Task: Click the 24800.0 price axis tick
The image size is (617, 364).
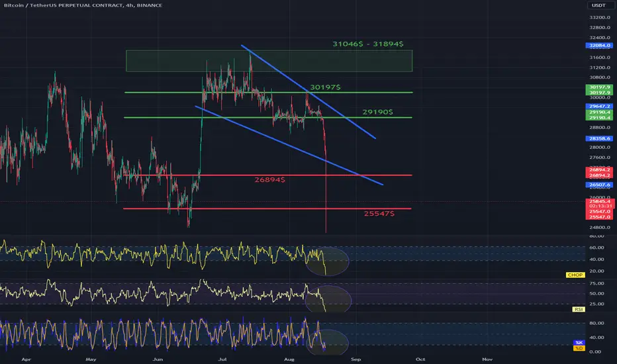Action: (x=600, y=228)
